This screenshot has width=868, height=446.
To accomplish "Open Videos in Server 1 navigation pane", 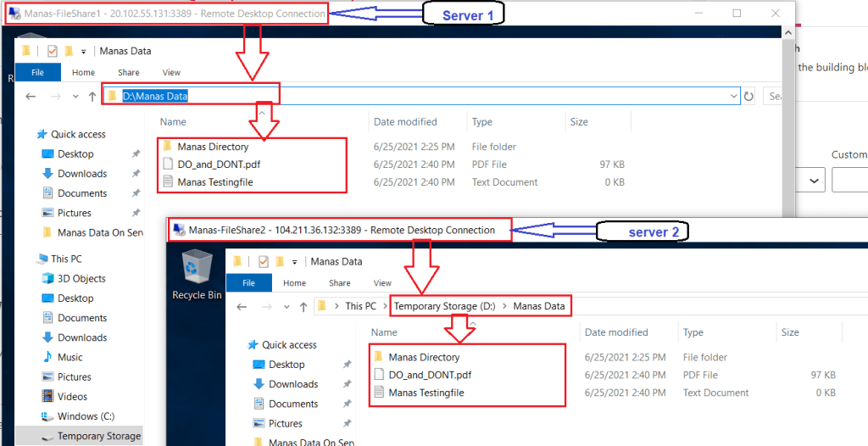I will click(x=73, y=396).
